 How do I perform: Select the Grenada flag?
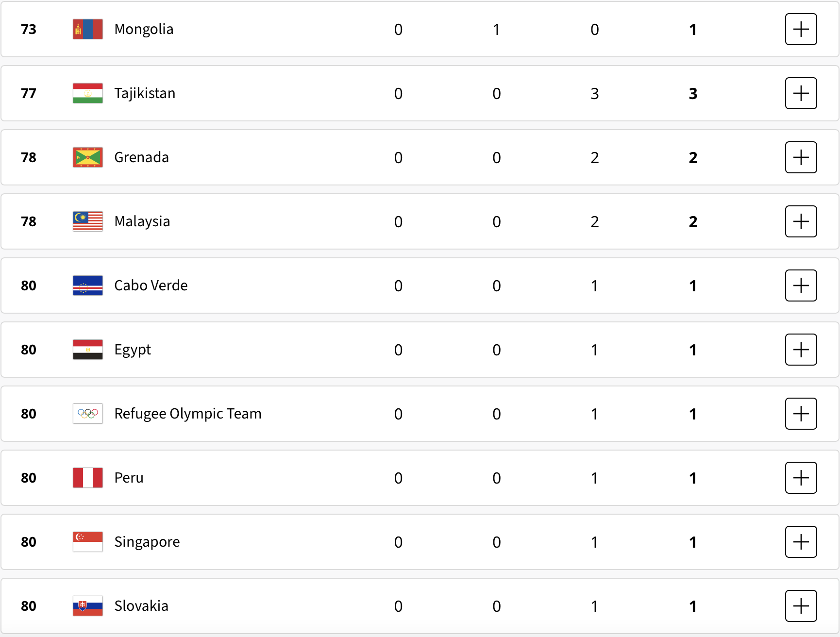click(x=88, y=157)
